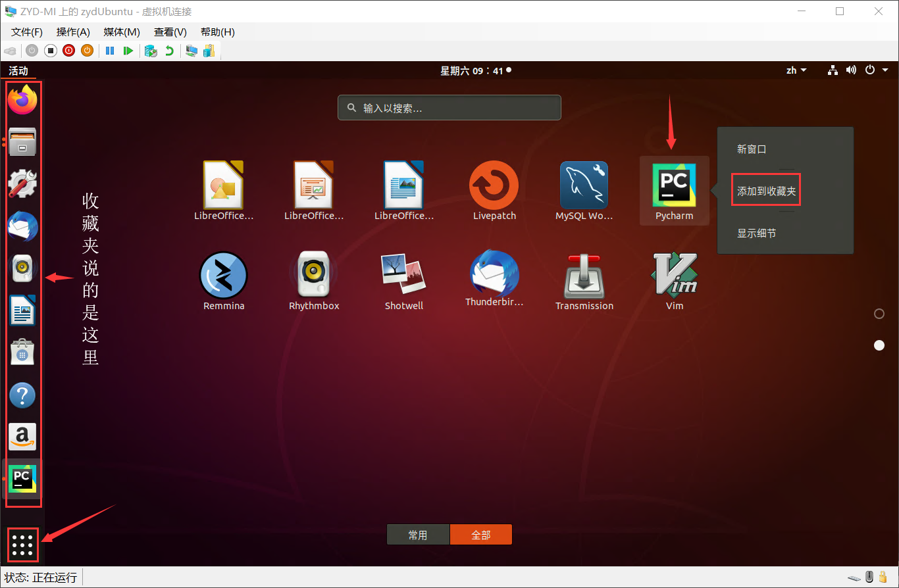Launch the first LibreOffice Draw app icon

224,191
